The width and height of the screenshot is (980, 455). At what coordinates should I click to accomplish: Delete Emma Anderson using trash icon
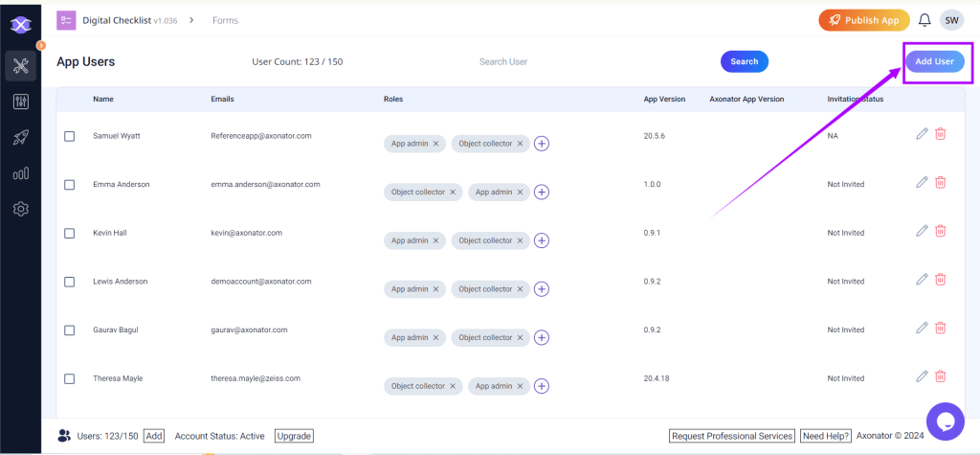(x=940, y=182)
